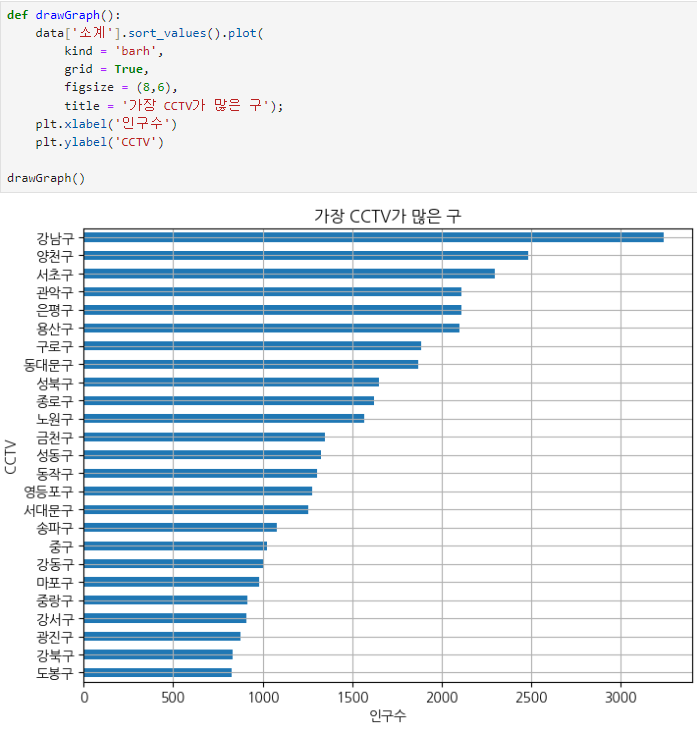The width and height of the screenshot is (697, 735).
Task: Click the 금천구 axis label
Action: tap(55, 437)
